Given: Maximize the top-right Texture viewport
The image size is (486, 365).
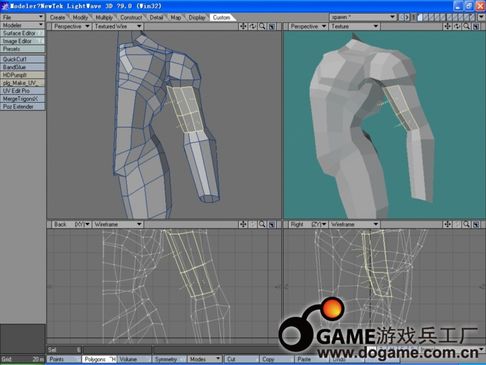Looking at the screenshot, I should point(476,26).
